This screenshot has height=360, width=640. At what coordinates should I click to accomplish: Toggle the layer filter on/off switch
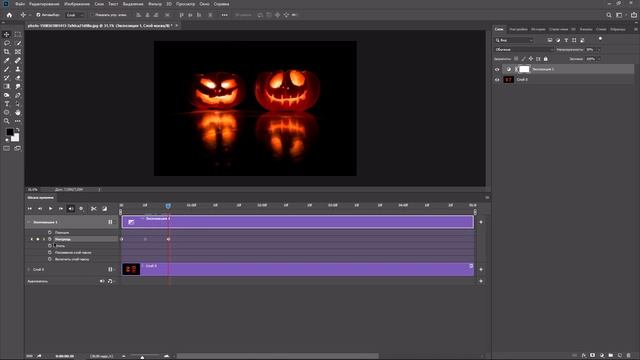pyautogui.click(x=600, y=39)
